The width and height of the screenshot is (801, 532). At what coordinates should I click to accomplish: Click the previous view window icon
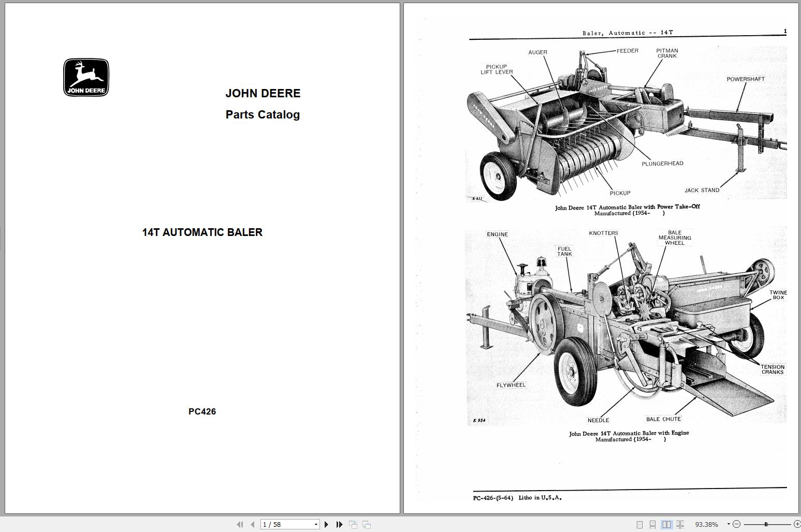[x=354, y=524]
